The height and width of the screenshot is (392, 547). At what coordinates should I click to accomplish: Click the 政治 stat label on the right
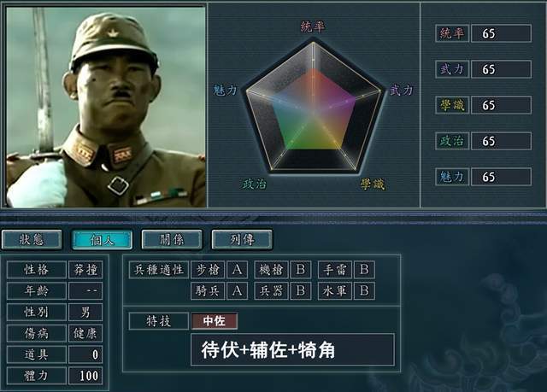point(452,141)
